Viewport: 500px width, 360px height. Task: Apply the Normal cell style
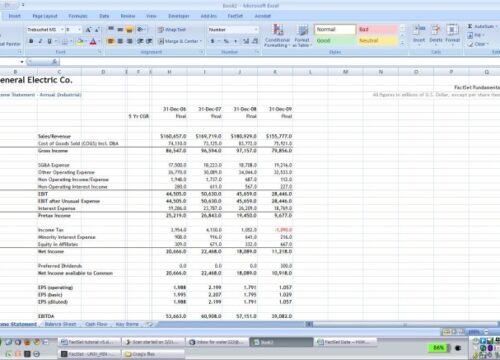tap(335, 30)
